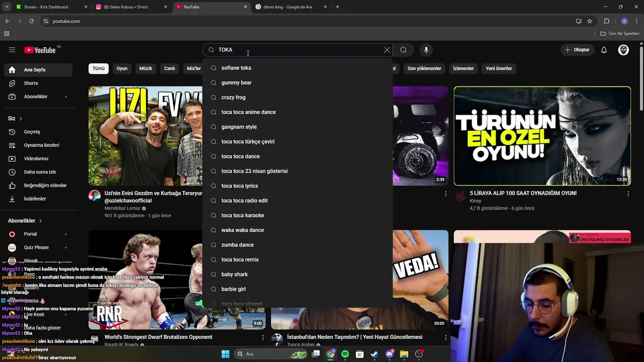Viewport: 644px width, 362px height.
Task: Select the 'baby shark' suggestion
Action: click(297, 274)
